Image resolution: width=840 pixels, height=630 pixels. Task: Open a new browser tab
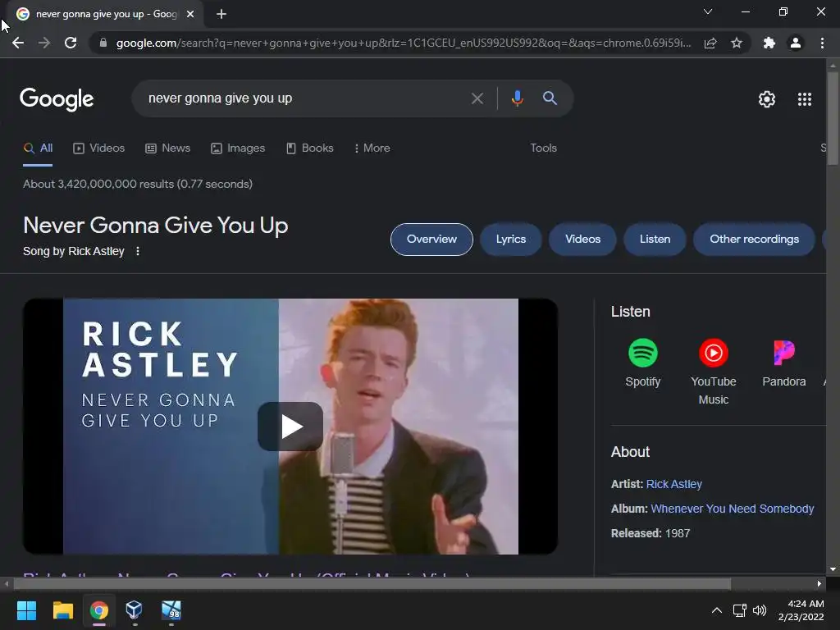coord(221,15)
